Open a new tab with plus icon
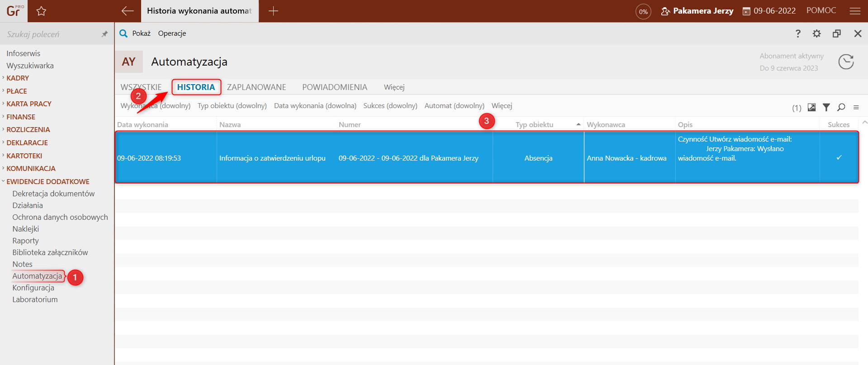The image size is (868, 365). coord(273,11)
